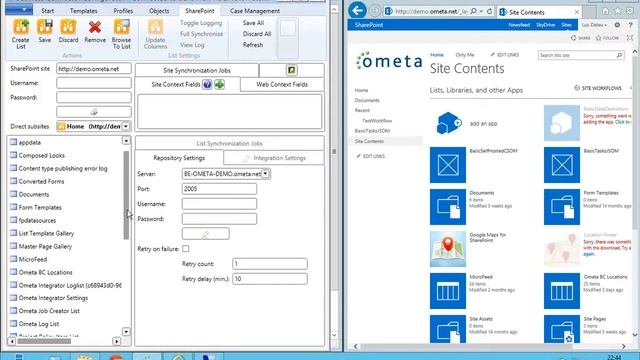Open Google Maps for SharePoint tile

pos(448,249)
